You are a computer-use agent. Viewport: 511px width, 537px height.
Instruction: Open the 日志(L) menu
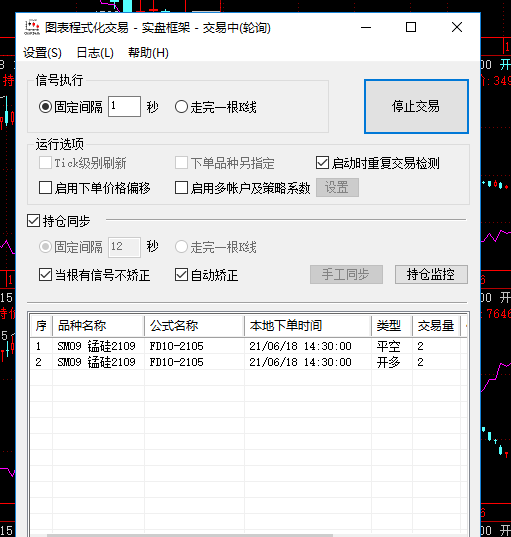(95, 53)
